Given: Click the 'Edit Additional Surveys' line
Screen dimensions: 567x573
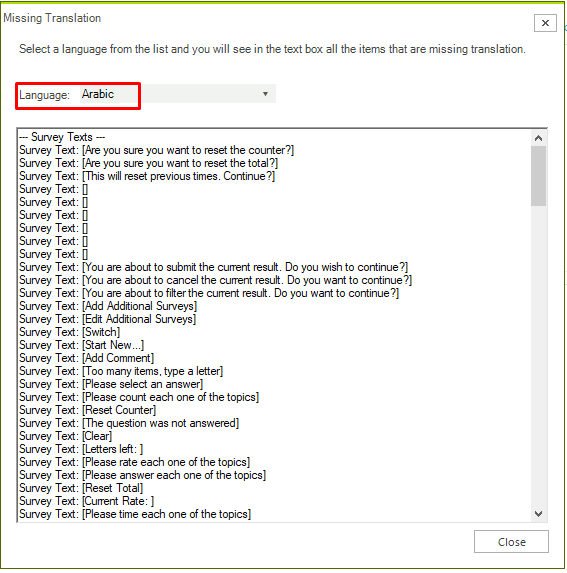Looking at the screenshot, I should [x=107, y=319].
